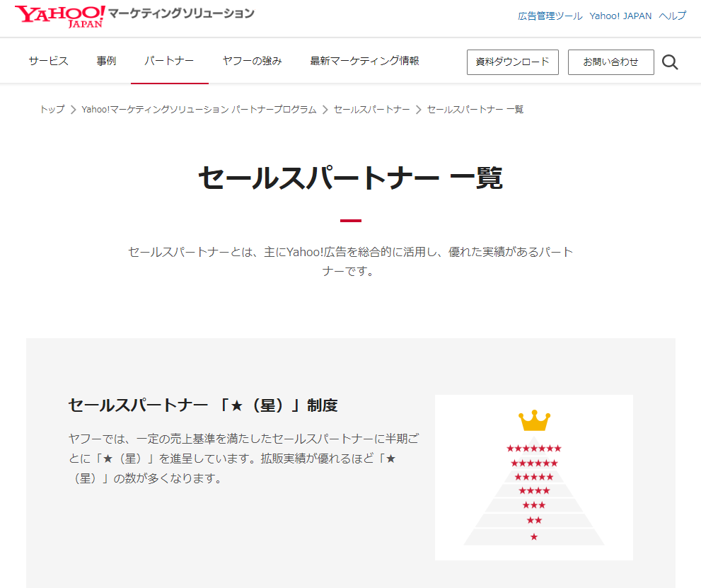Open Yahoo!マーケティングソリューション パートナープログラム breadcrumb
The image size is (701, 588).
199,110
